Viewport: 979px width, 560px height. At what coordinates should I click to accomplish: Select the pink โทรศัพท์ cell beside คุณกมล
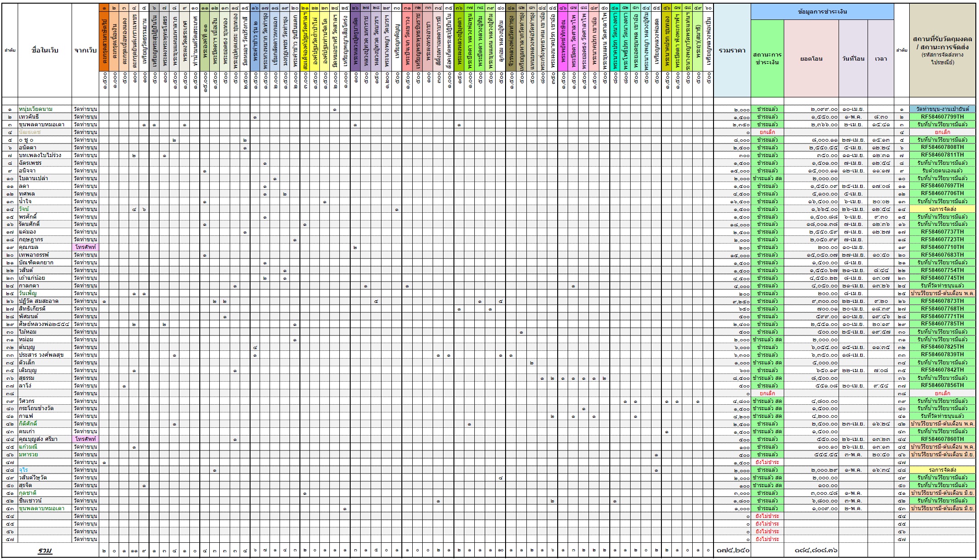85,247
